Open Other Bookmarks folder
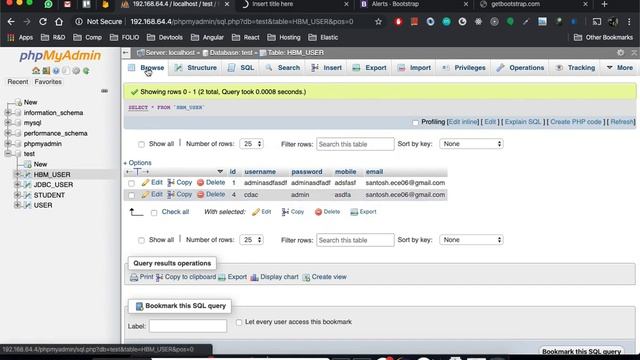This screenshot has height=360, width=640. pos(603,38)
